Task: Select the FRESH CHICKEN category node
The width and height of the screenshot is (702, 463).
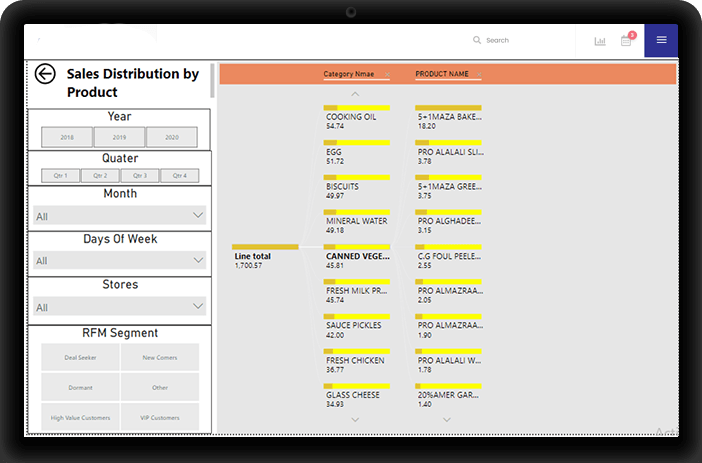Action: (355, 360)
